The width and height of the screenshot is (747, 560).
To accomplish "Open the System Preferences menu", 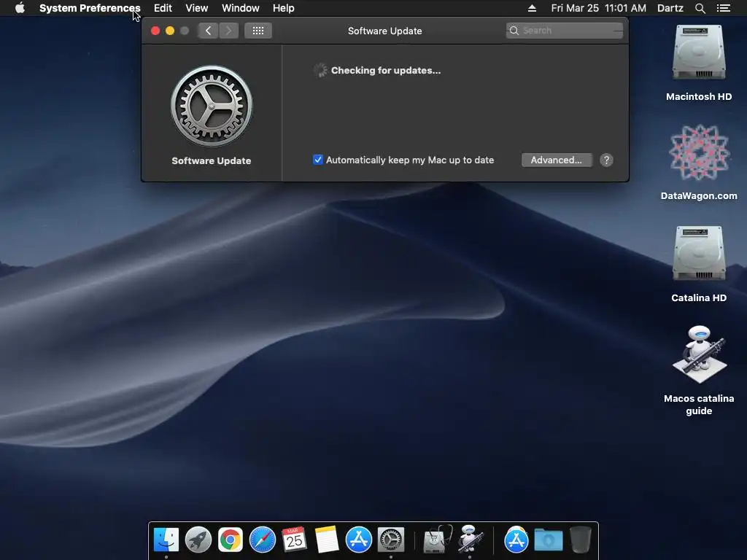I will (90, 8).
